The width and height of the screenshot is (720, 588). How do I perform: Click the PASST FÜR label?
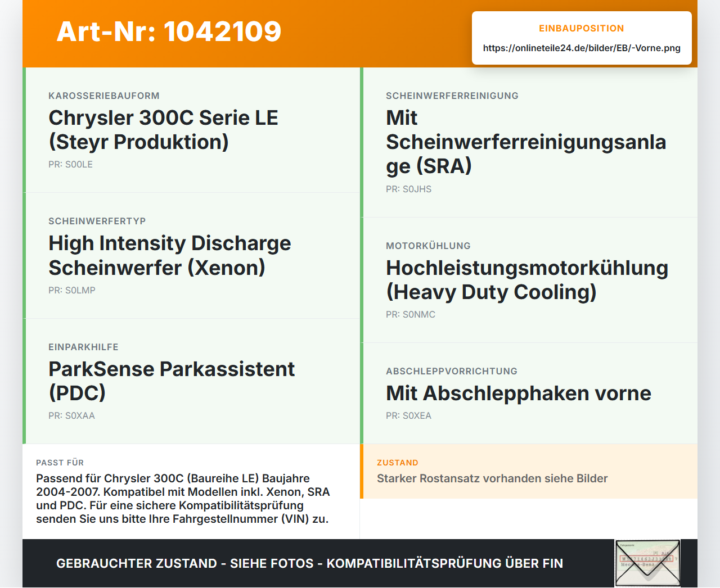60,463
